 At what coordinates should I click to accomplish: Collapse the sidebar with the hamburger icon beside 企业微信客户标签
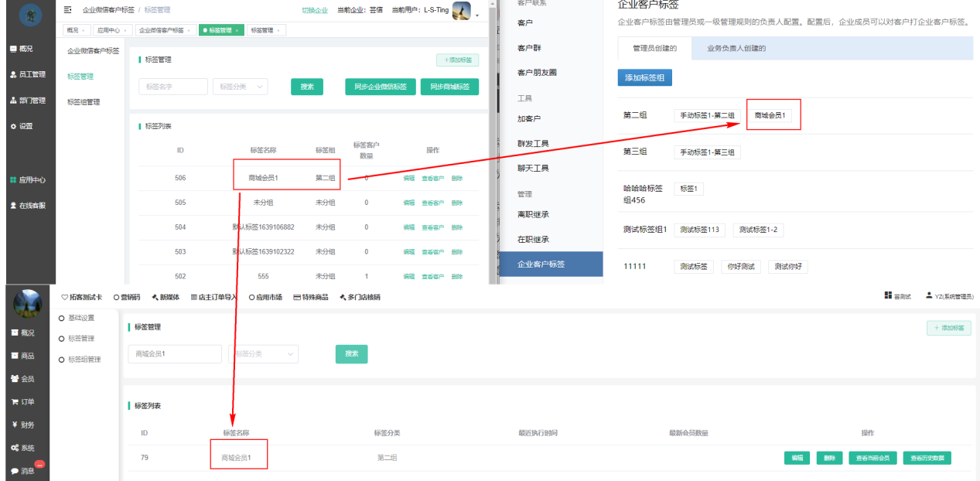68,10
